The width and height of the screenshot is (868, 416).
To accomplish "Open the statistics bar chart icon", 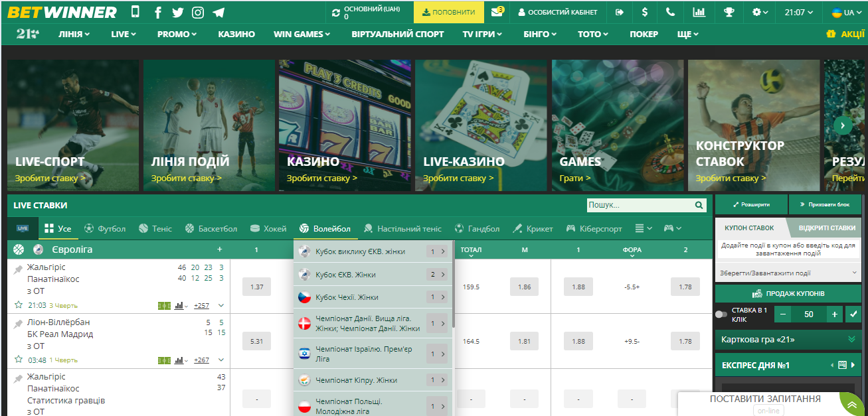I will [x=699, y=12].
